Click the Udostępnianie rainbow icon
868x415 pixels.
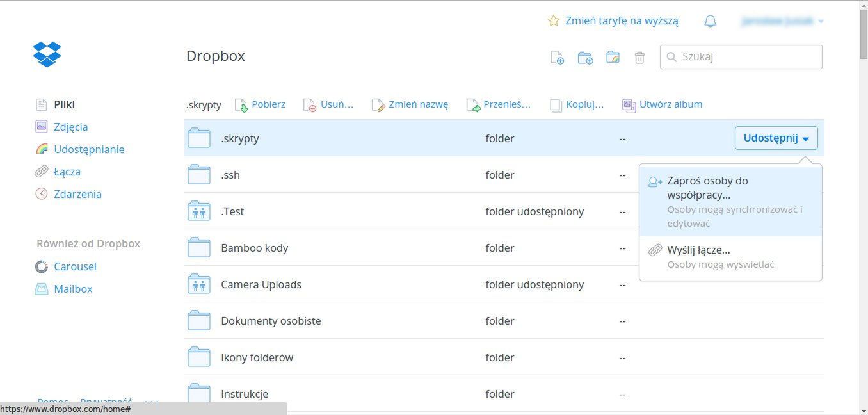click(x=42, y=149)
